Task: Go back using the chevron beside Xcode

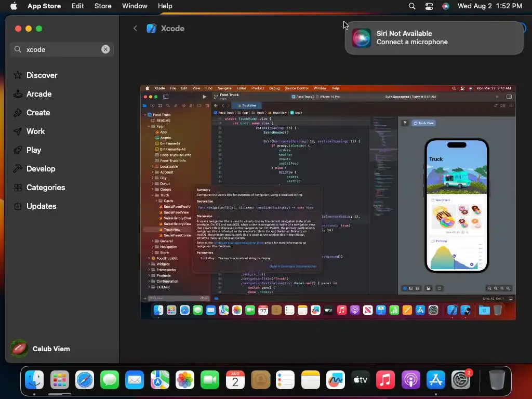Action: click(136, 29)
